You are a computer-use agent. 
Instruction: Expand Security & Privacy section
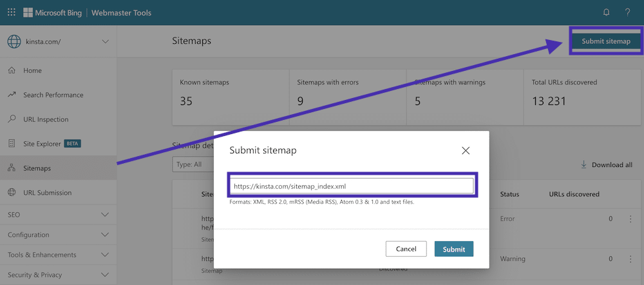[x=106, y=275]
